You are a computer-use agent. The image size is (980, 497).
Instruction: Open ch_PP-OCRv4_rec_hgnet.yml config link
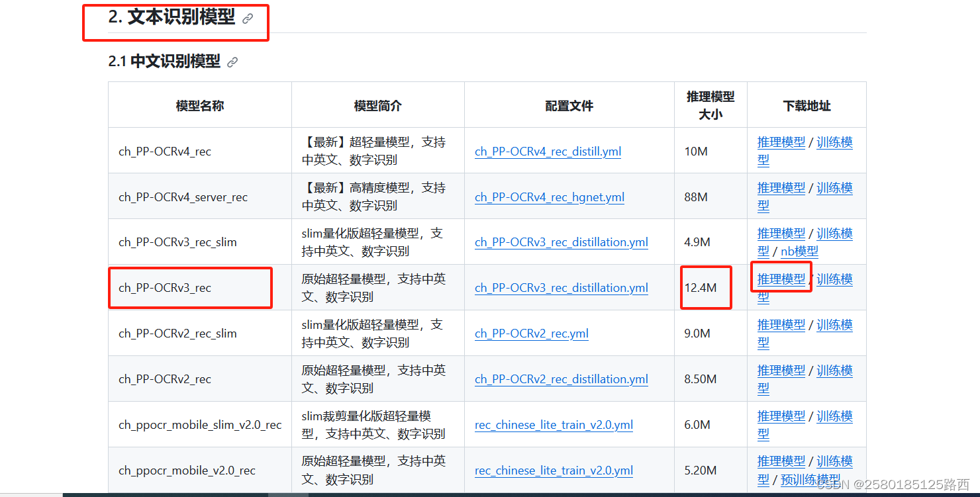click(x=550, y=197)
